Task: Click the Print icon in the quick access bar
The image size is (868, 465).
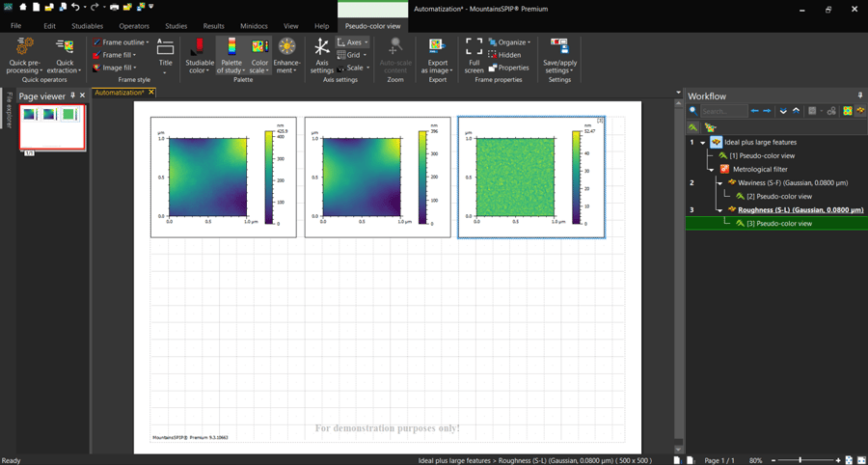Action: pos(114,8)
